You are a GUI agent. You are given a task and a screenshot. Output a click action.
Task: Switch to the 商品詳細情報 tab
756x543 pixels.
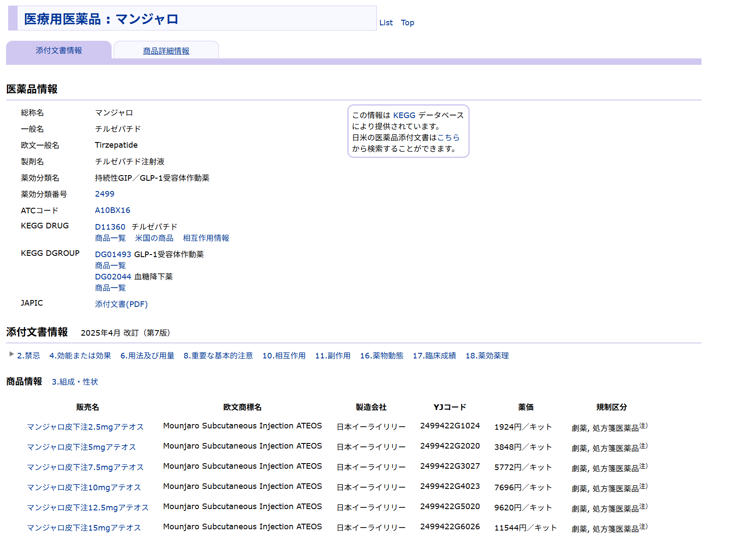coord(166,51)
